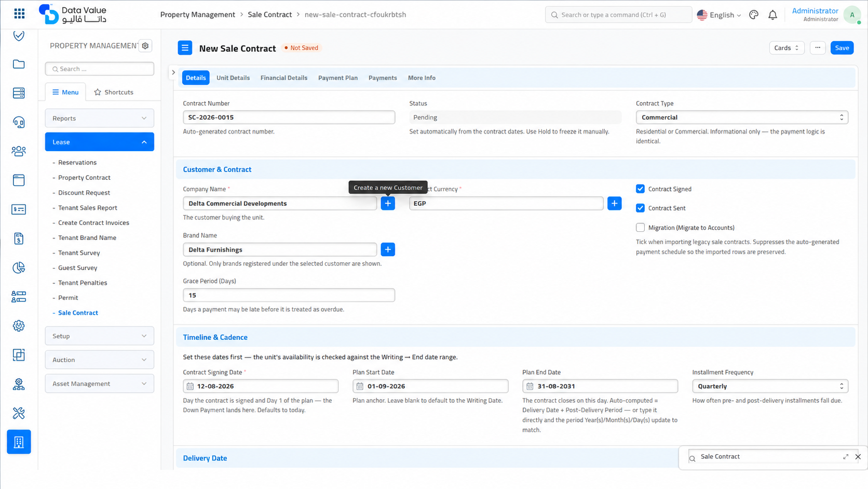Expand the Setup menu section
The width and height of the screenshot is (868, 489).
(x=100, y=336)
